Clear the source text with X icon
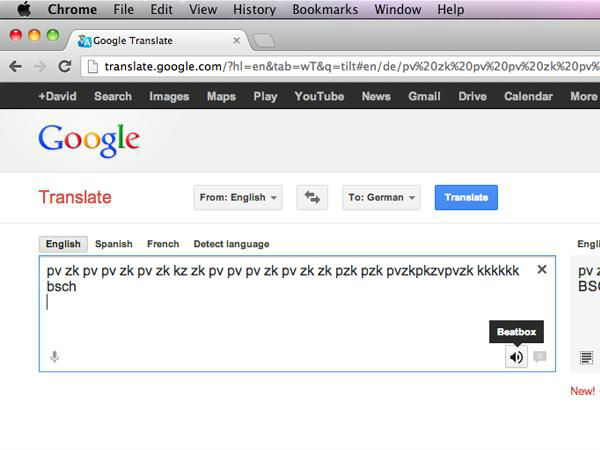Image resolution: width=600 pixels, height=450 pixels. tap(541, 269)
